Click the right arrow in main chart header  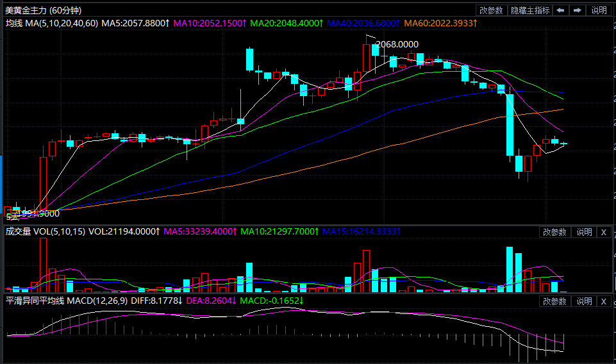(x=578, y=10)
